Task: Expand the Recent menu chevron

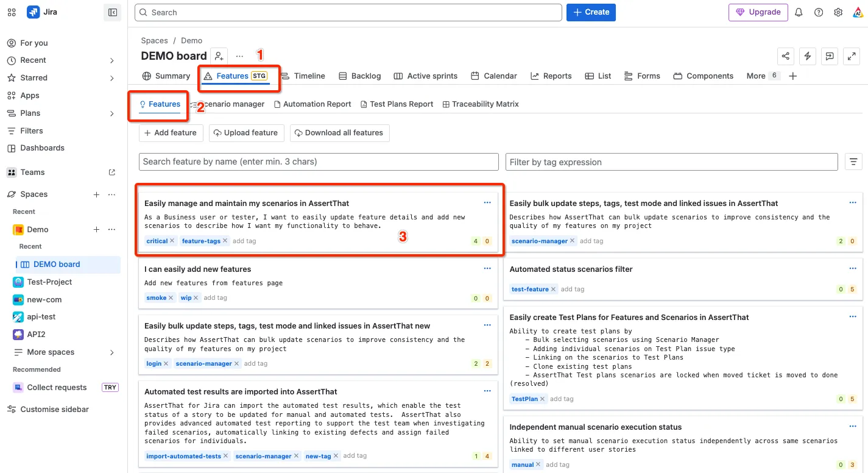Action: (x=112, y=60)
